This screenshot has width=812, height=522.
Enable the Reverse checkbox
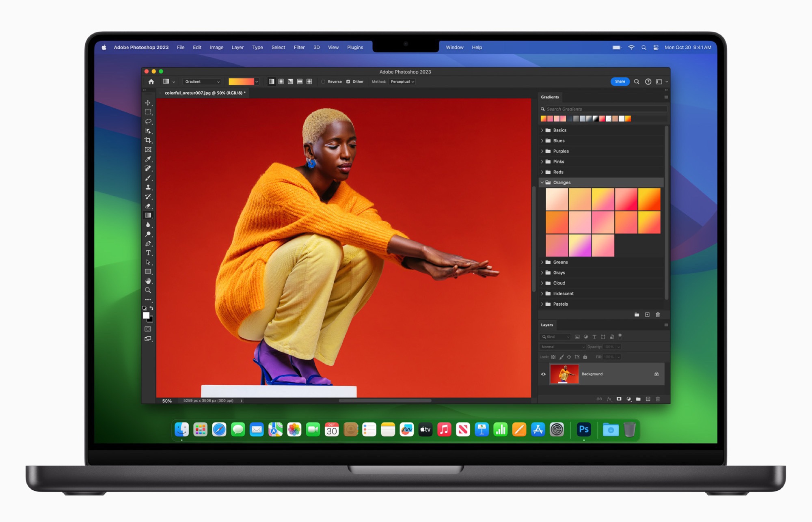click(x=324, y=82)
